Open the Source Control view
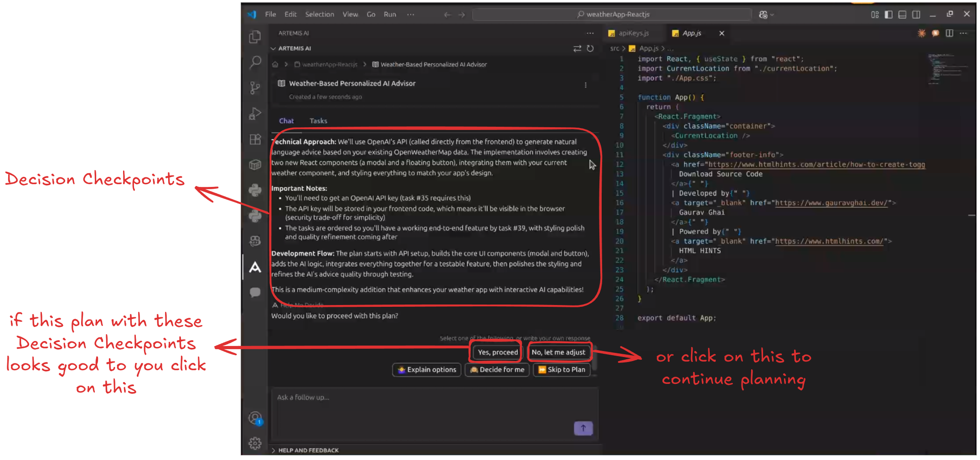Viewport: 980px width, 460px height. click(255, 88)
